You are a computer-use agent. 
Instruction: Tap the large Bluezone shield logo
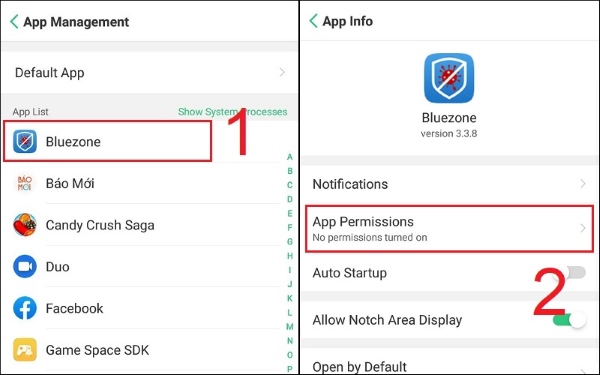tap(449, 78)
